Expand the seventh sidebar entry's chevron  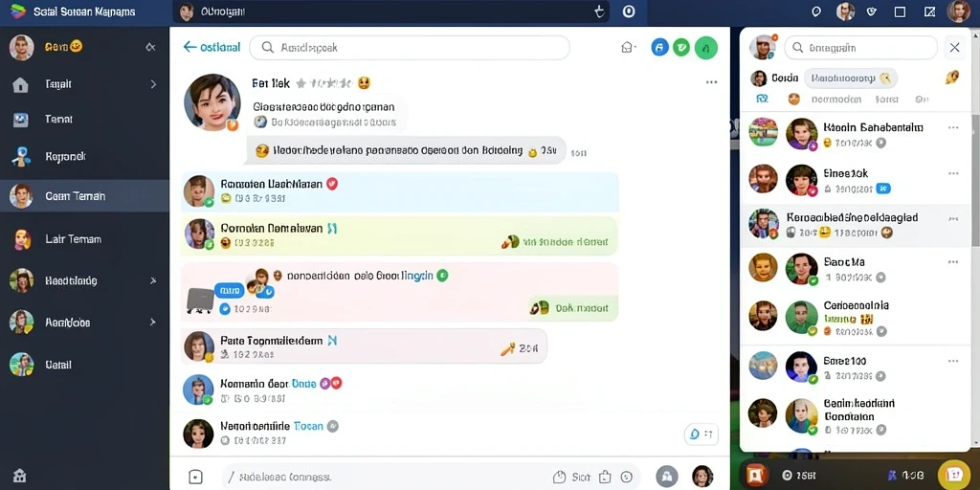[x=153, y=323]
